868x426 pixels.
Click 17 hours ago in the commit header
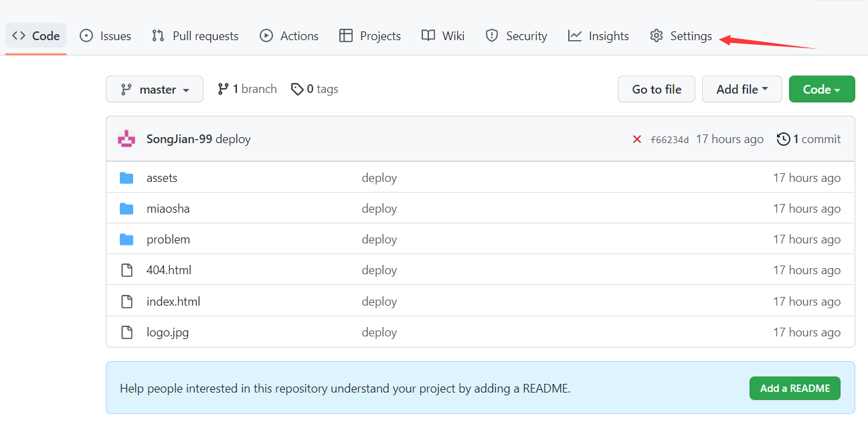point(729,139)
